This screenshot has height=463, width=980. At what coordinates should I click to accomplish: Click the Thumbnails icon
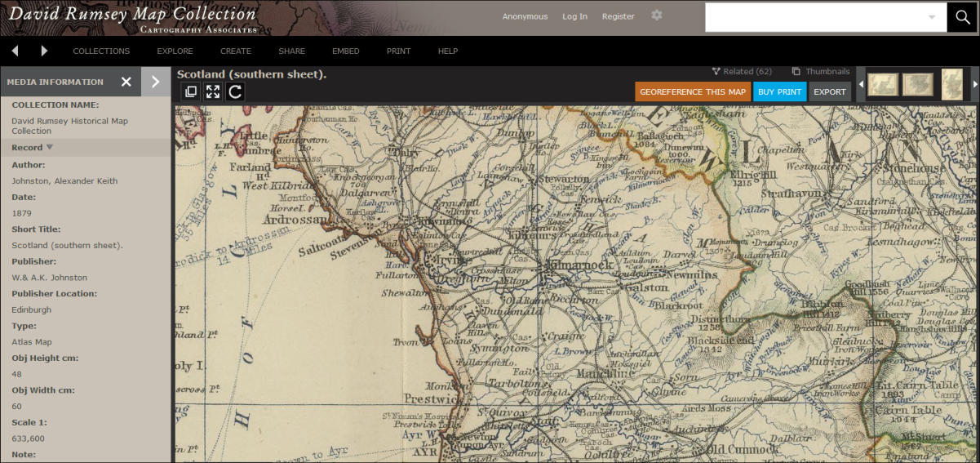pos(796,72)
